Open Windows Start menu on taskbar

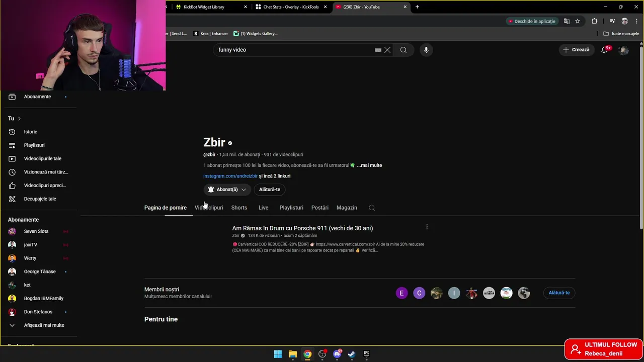[x=278, y=354]
